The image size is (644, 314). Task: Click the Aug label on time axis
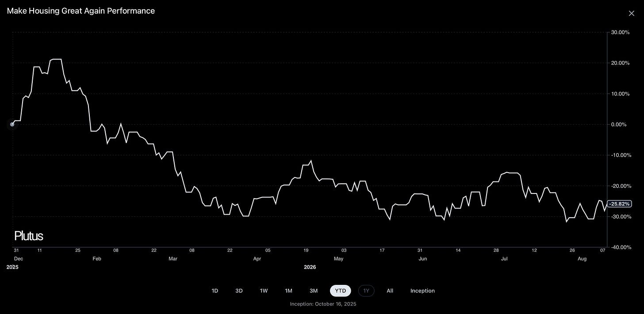[x=582, y=259]
